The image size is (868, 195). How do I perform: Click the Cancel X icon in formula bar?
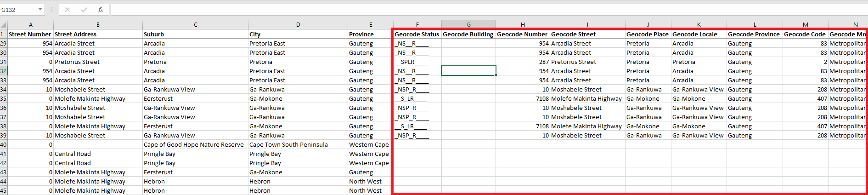(67, 10)
